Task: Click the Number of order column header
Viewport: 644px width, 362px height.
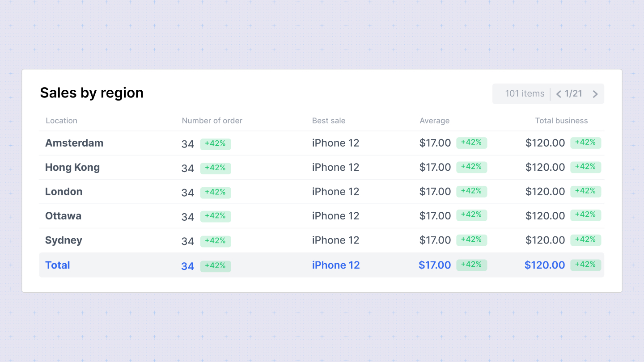Action: point(212,121)
